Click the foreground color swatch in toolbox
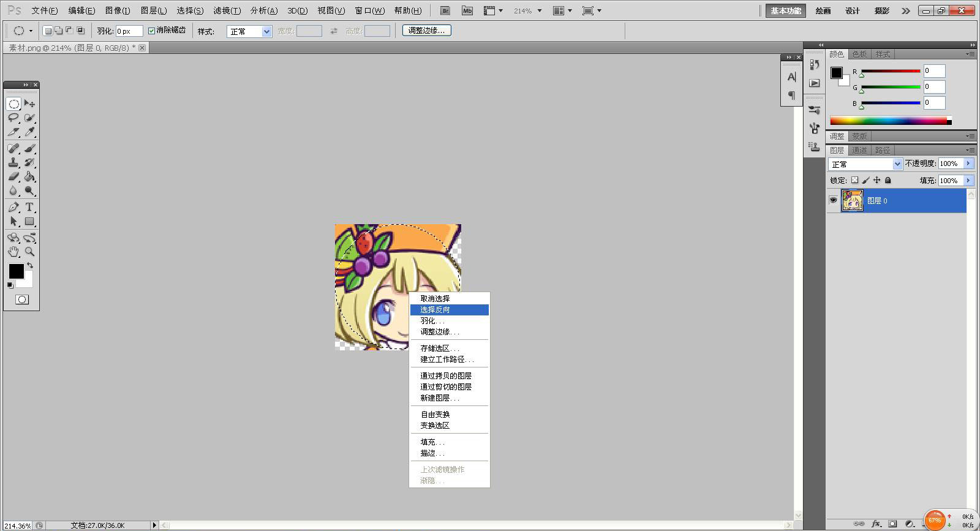The height and width of the screenshot is (531, 980). click(x=16, y=271)
